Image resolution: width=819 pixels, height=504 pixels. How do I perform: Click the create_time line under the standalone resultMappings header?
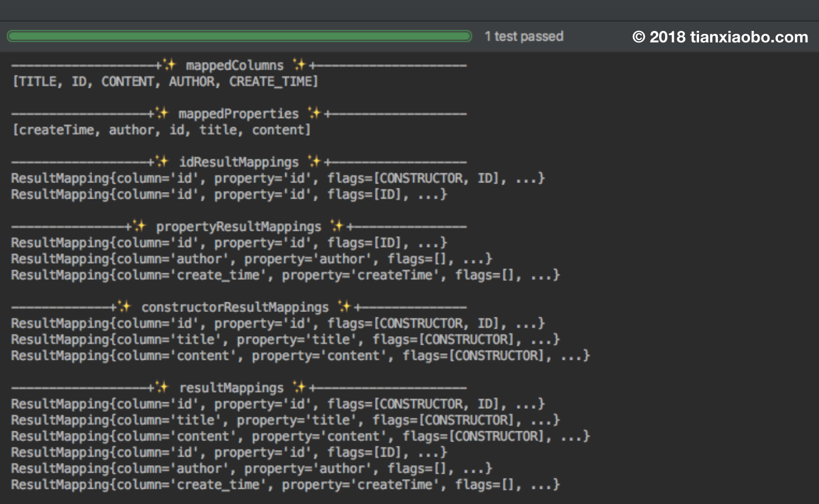pos(286,485)
